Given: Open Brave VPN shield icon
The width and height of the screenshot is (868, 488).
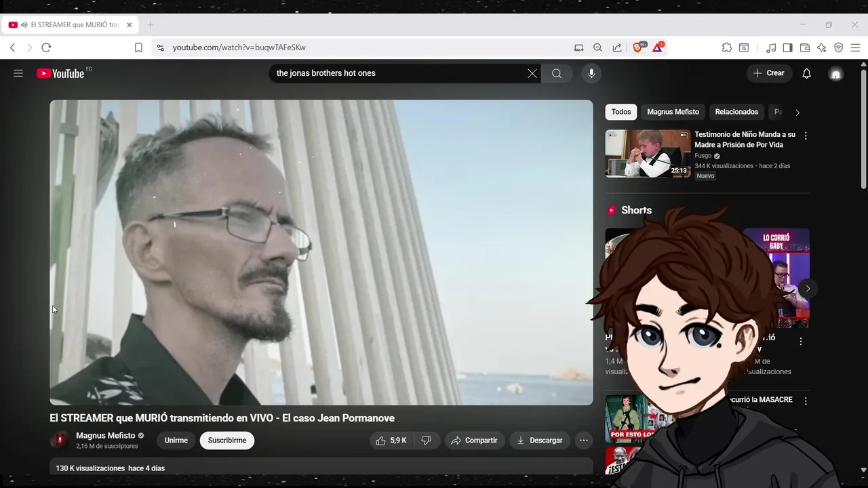Looking at the screenshot, I should click(x=839, y=47).
